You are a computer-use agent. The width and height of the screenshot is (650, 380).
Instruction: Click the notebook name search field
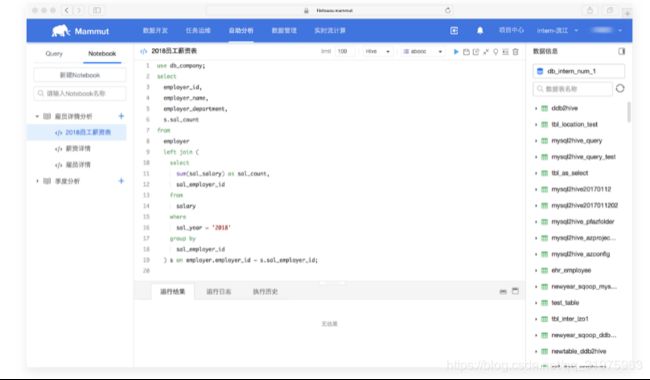click(x=80, y=93)
